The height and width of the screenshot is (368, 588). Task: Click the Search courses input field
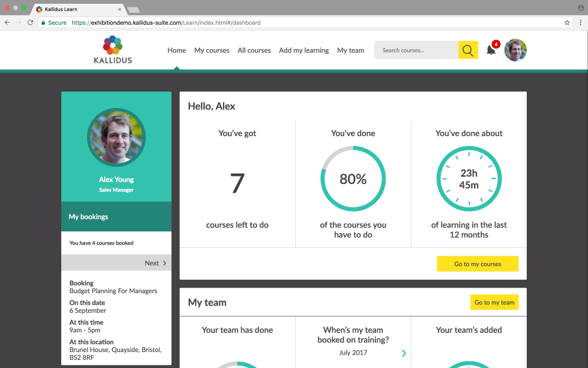(417, 50)
